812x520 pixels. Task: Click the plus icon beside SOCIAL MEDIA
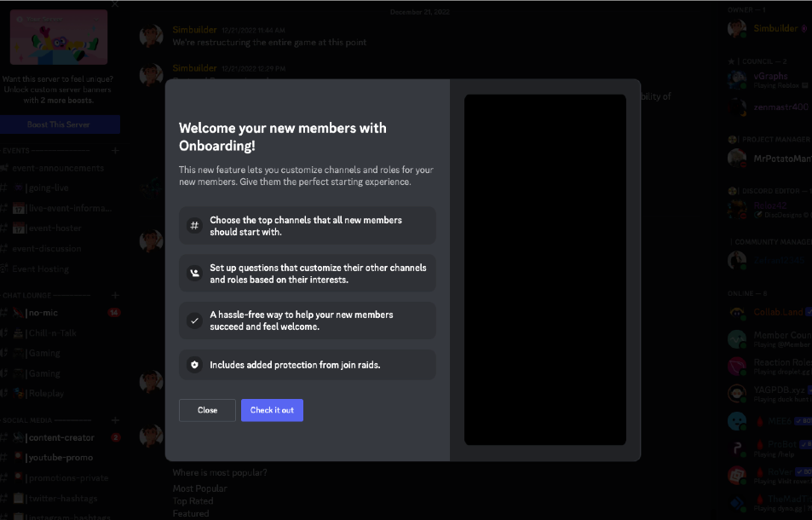point(115,419)
